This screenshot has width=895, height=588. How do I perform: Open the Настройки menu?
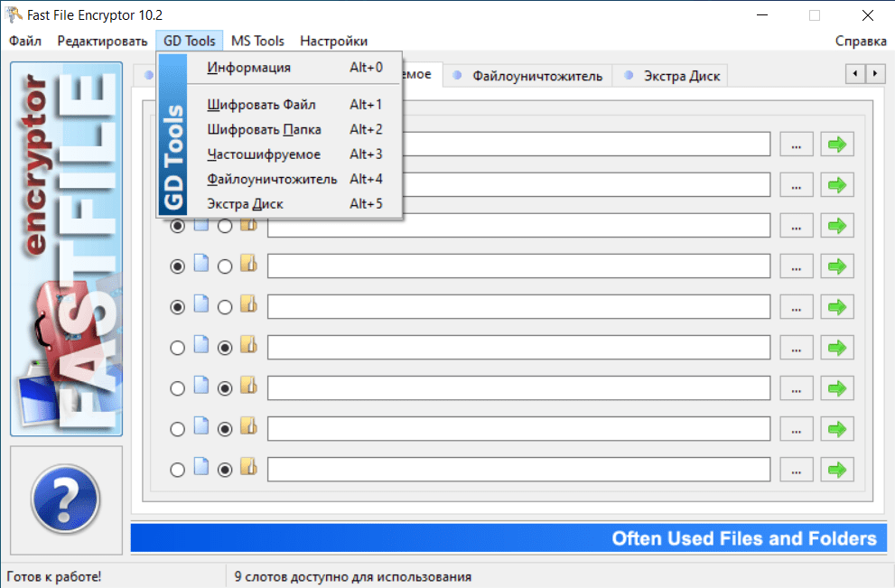click(x=334, y=42)
